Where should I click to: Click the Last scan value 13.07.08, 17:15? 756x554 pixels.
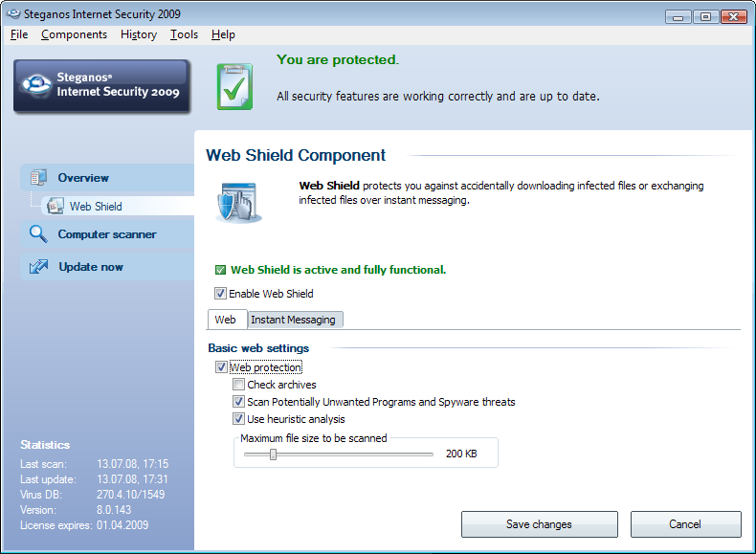133,464
